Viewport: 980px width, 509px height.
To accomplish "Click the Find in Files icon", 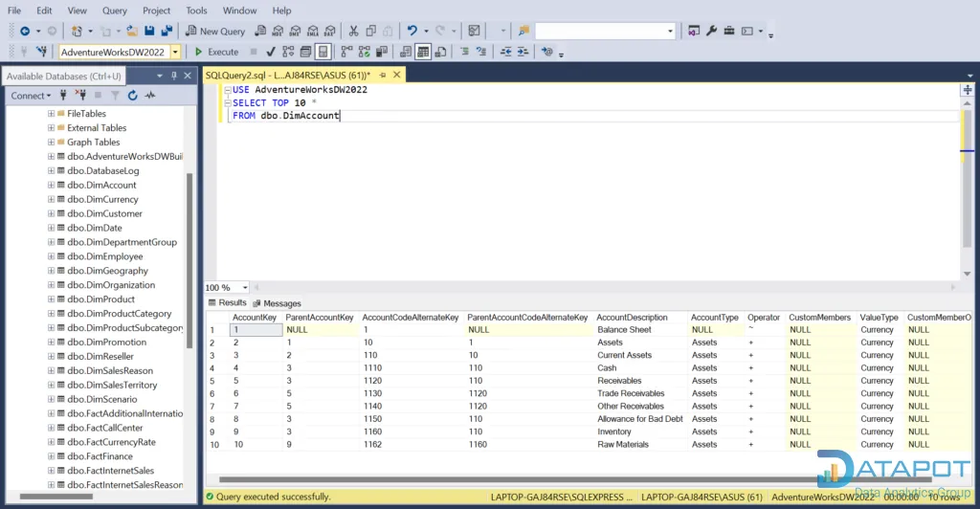I will click(523, 31).
